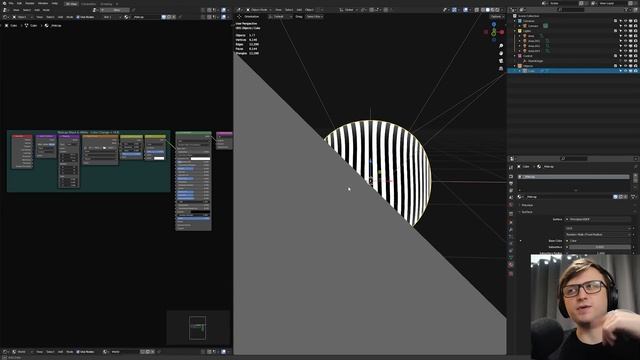Viewport: 640px width, 360px height.
Task: Select Area.003 light in outliner
Action: pos(534,51)
